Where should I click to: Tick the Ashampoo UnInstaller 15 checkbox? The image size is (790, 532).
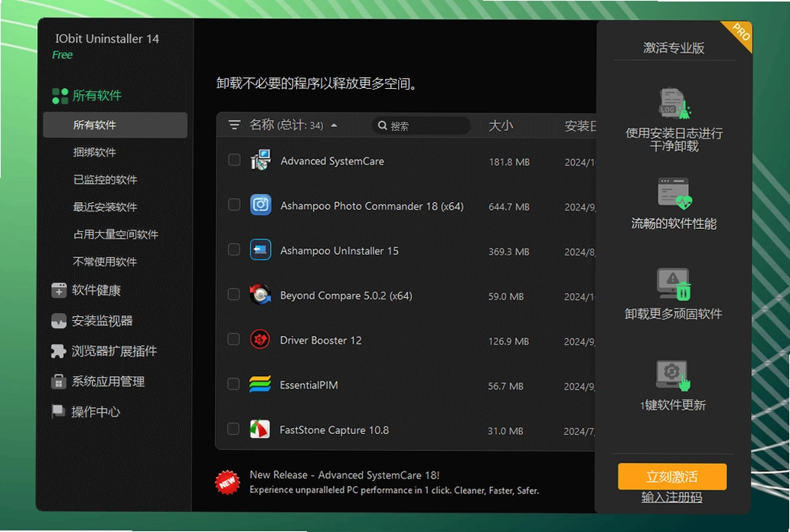pyautogui.click(x=233, y=249)
